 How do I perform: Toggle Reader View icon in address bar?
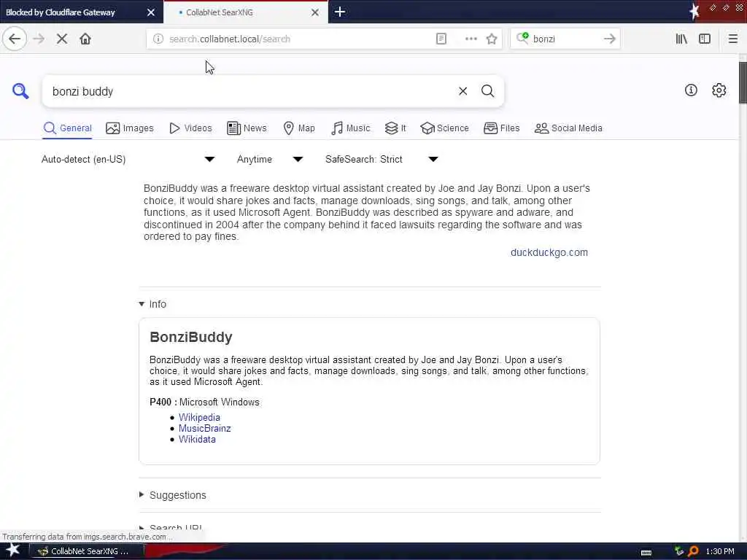[x=441, y=39]
